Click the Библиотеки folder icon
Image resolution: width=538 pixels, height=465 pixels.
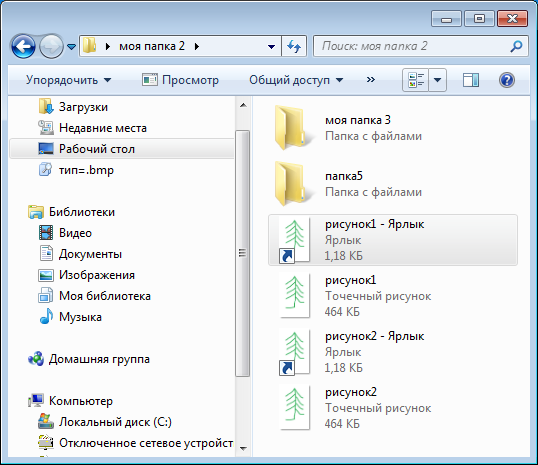(36, 212)
